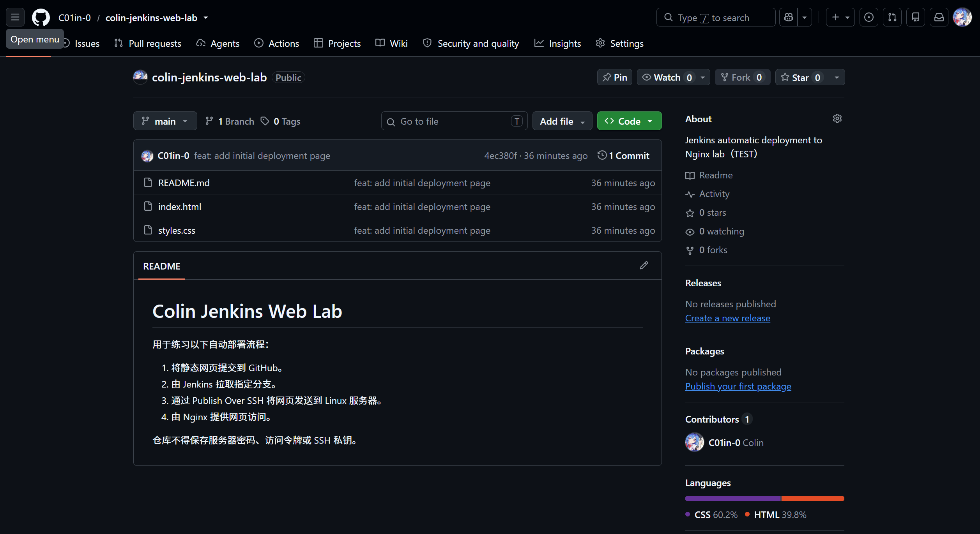
Task: Expand the repository name dropdown caret
Action: pyautogui.click(x=206, y=18)
